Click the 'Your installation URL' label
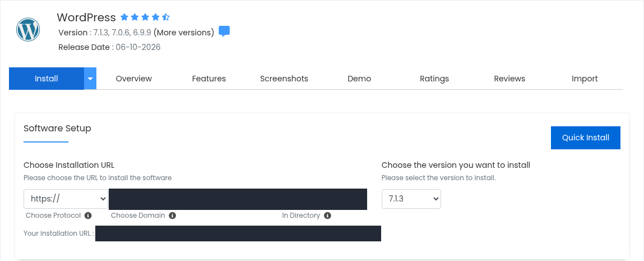 pyautogui.click(x=59, y=233)
